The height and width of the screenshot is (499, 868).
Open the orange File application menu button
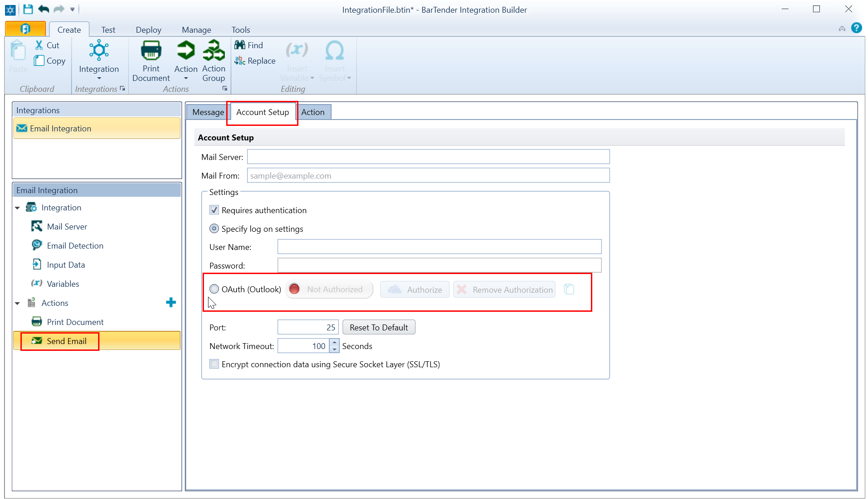[x=25, y=29]
